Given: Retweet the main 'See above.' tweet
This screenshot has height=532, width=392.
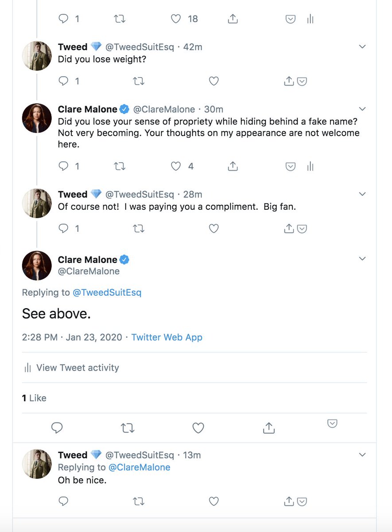Looking at the screenshot, I should click(x=128, y=428).
